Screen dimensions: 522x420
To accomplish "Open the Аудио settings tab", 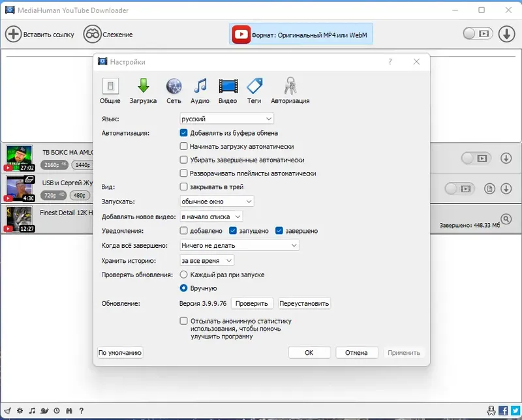I will (x=200, y=91).
